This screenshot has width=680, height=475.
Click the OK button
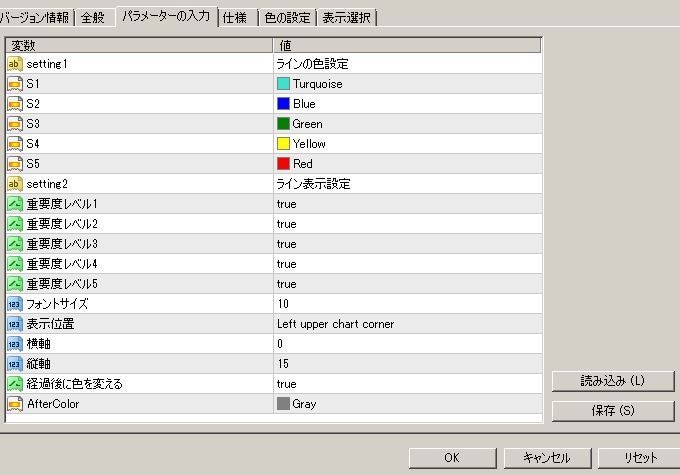click(x=452, y=458)
